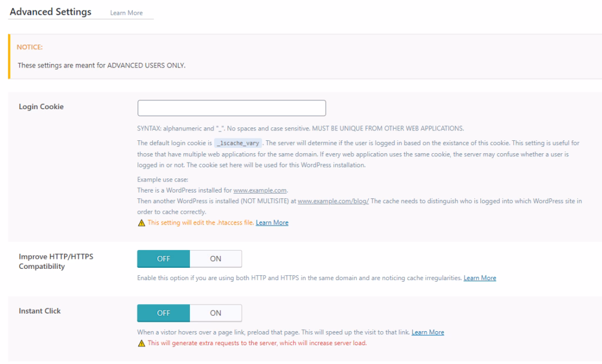
Task: Click the Improve HTTP/HTTPS Compatibility label
Action: click(56, 261)
